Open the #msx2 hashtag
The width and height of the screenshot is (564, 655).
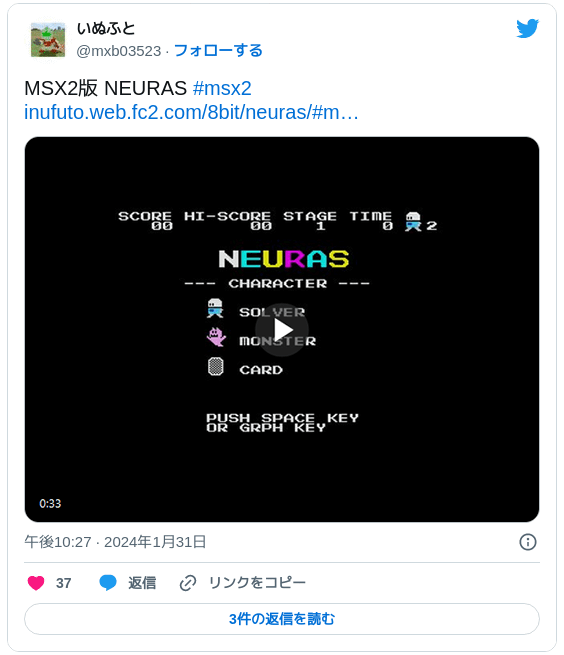pos(222,88)
